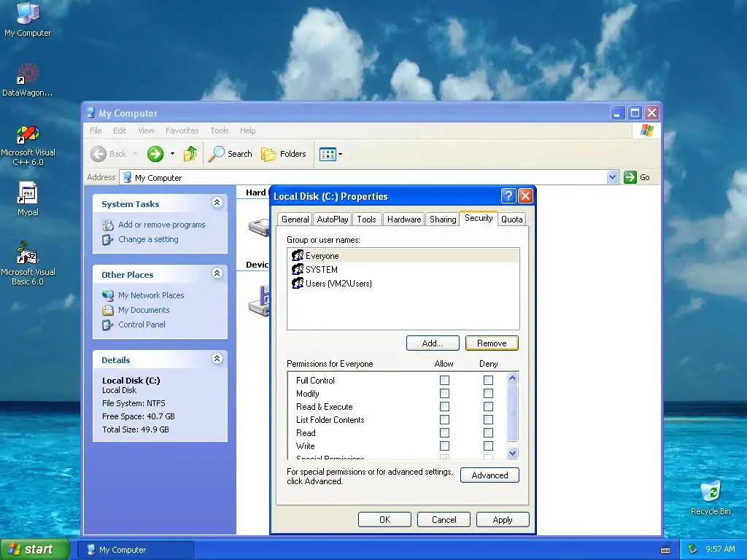Open the Windows Start menu
Viewport: 747px width, 560px height.
pos(34,550)
